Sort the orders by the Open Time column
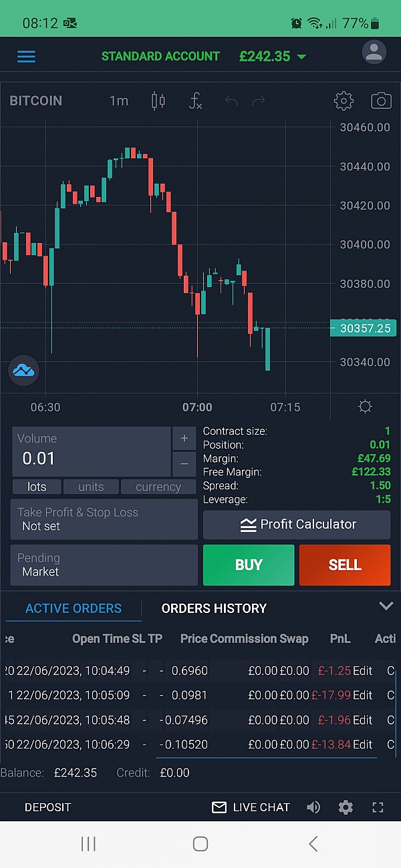Image resolution: width=401 pixels, height=868 pixels. [101, 639]
